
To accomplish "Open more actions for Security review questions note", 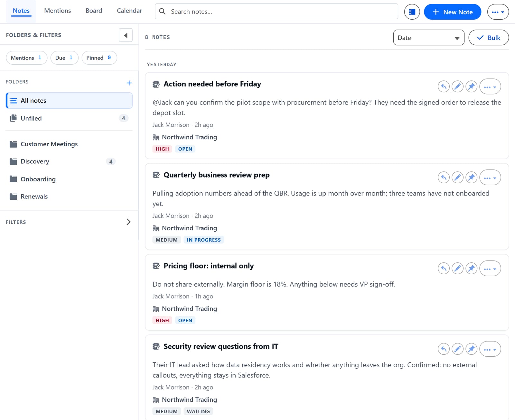I will point(490,349).
